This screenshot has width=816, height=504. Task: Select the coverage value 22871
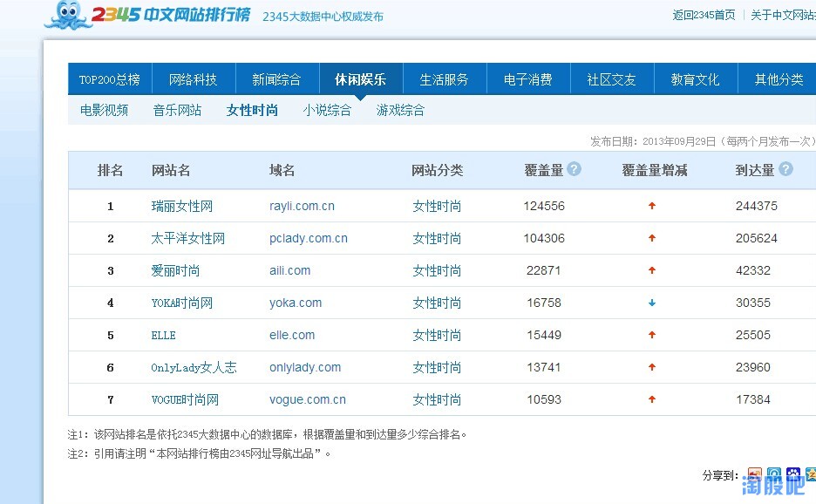click(x=544, y=270)
